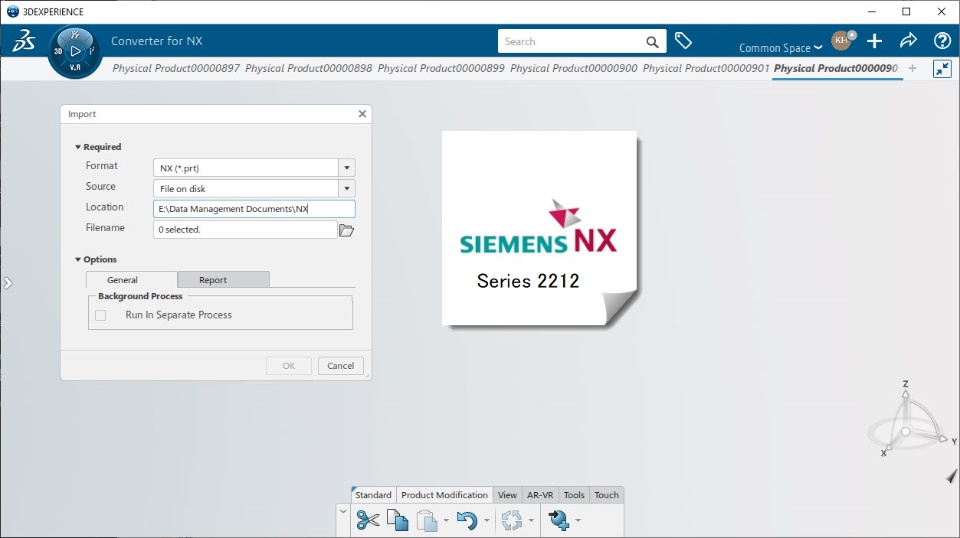
Task: Click the Background Process label
Action: coord(140,296)
